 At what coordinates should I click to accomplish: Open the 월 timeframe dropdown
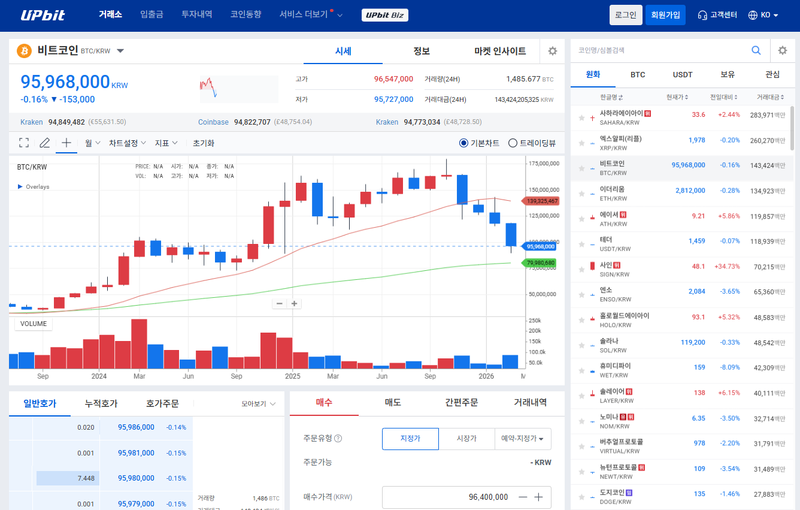coord(91,143)
